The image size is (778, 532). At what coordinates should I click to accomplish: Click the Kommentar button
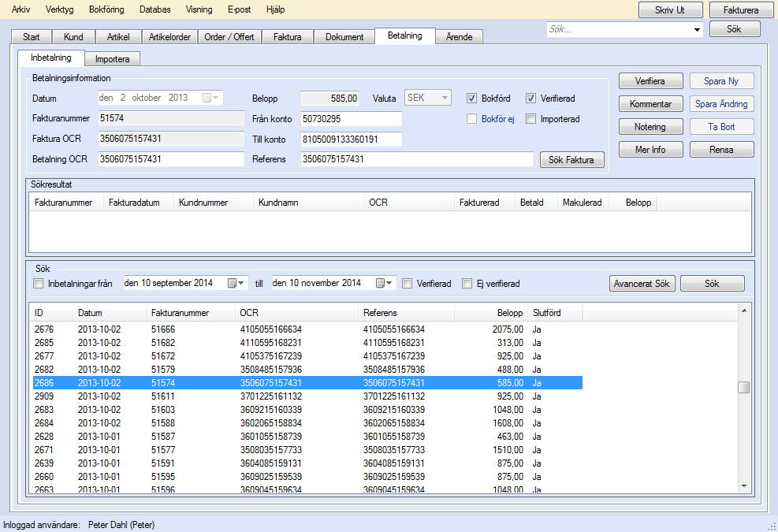coord(650,104)
